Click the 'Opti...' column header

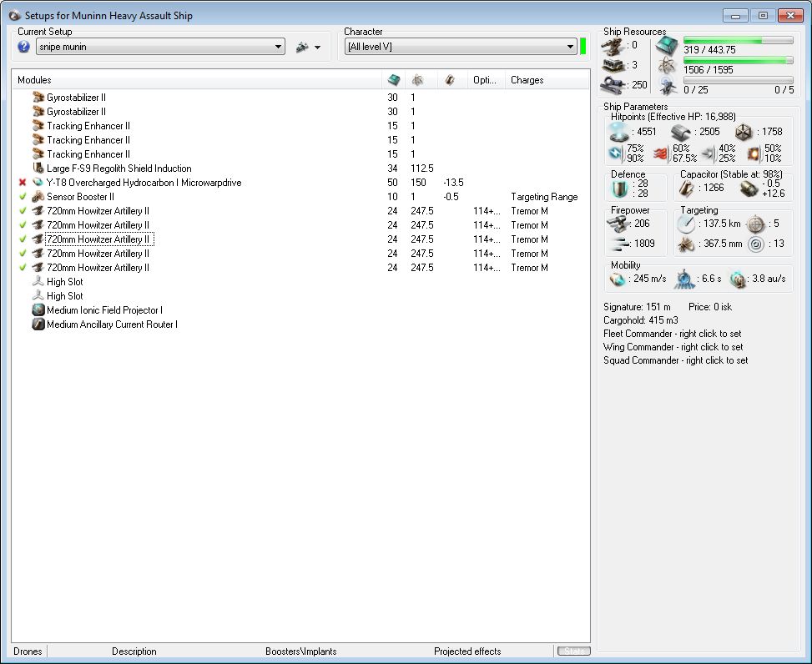tap(485, 80)
